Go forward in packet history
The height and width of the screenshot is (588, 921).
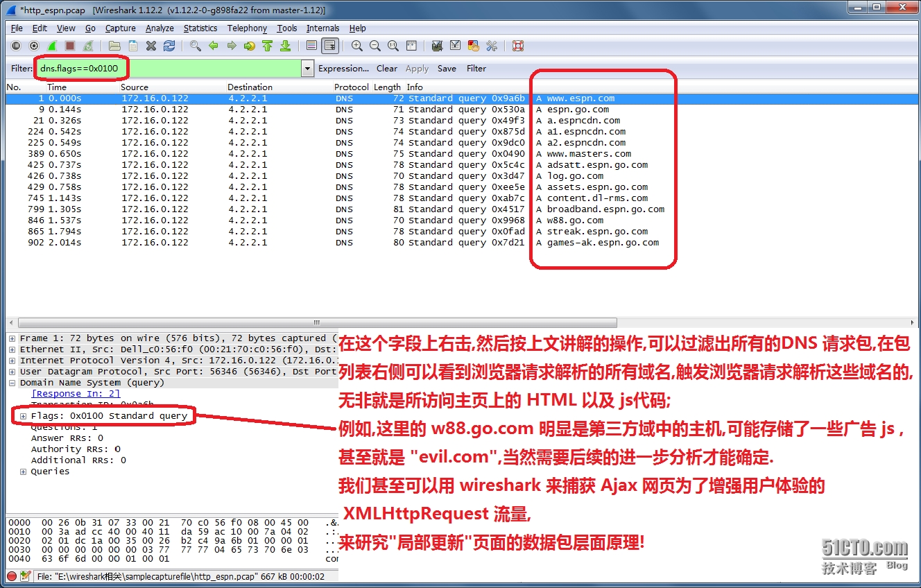[x=232, y=46]
